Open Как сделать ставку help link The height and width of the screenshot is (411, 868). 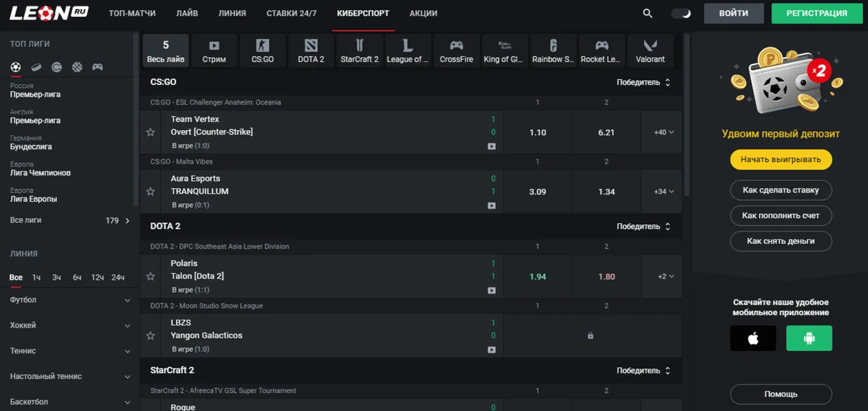(x=781, y=190)
